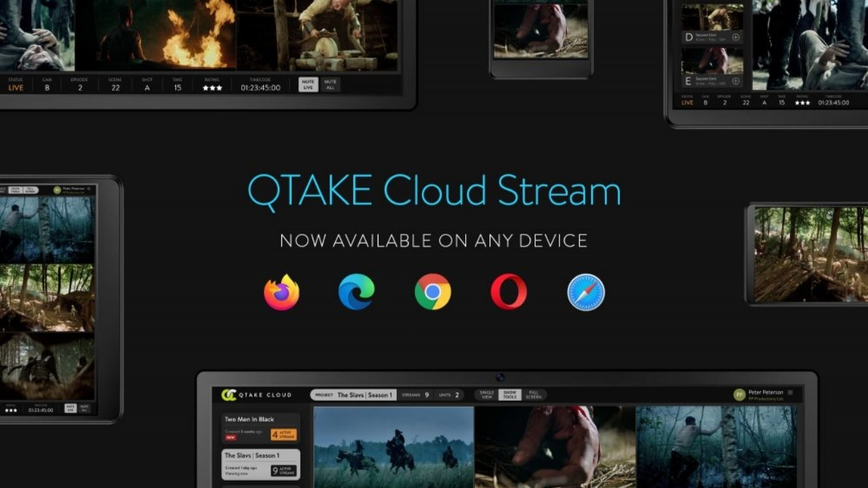Click the three-star rating on the top-left monitor
The image size is (868, 488).
coord(212,88)
